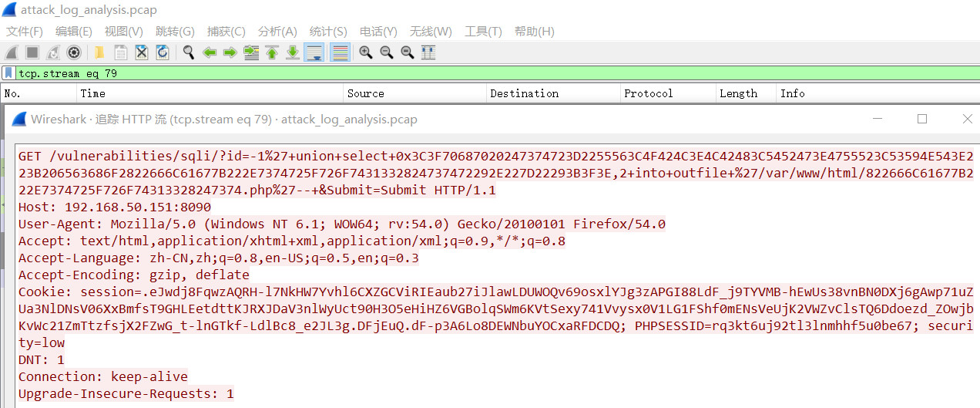
Task: Click the Wireshark icon in stream window title
Action: coord(18,120)
